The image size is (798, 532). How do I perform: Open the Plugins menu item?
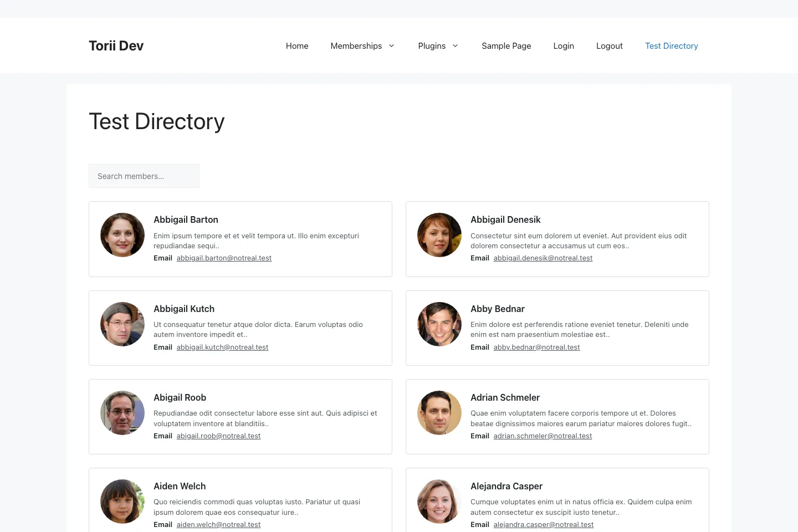(432, 45)
